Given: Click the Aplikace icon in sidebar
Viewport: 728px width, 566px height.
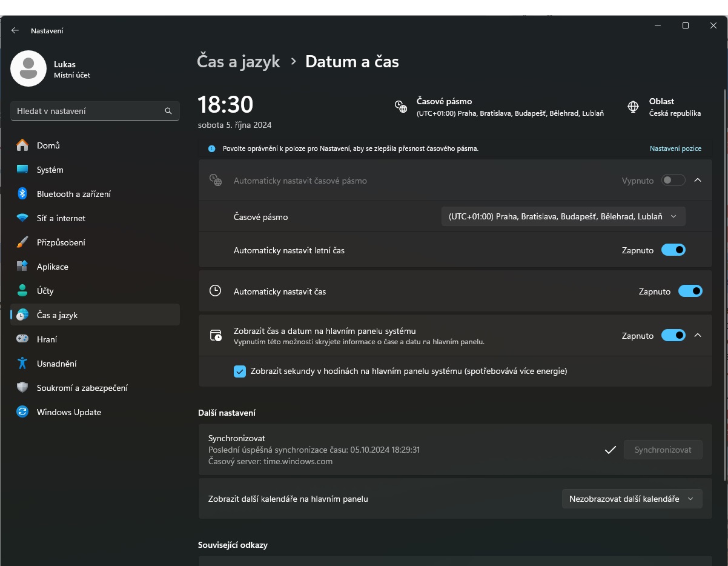Looking at the screenshot, I should click(22, 267).
